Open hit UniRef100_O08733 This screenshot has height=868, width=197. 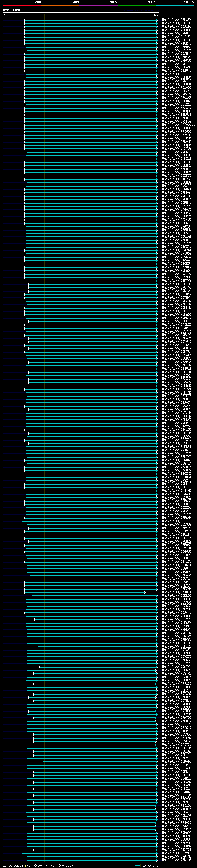coord(177,23)
